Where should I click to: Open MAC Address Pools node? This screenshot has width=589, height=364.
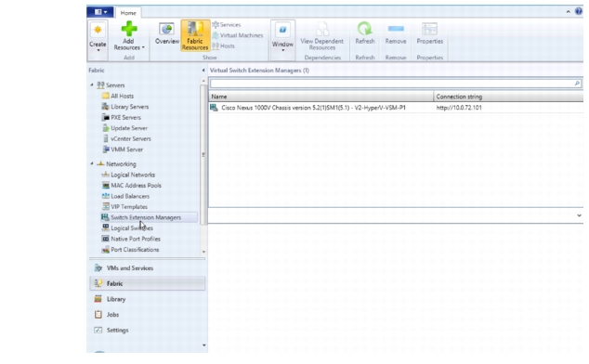132,185
